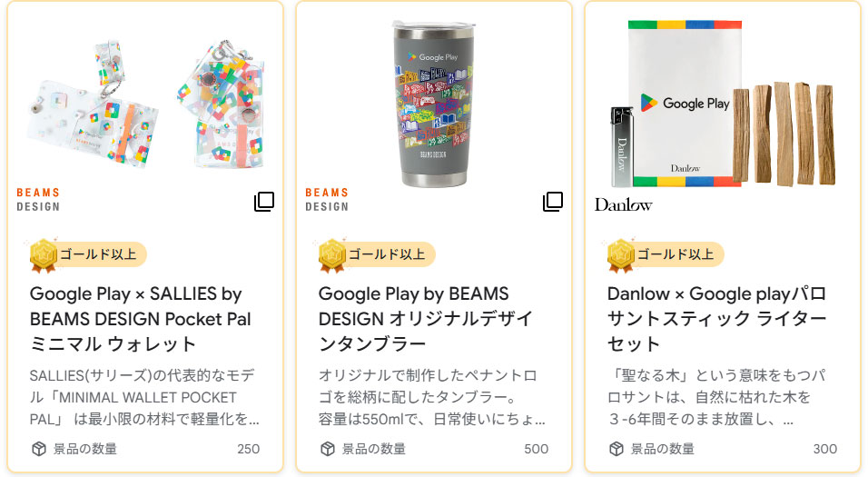The image size is (868, 477).
Task: Click gold medal icon on wallet card
Action: 43,256
